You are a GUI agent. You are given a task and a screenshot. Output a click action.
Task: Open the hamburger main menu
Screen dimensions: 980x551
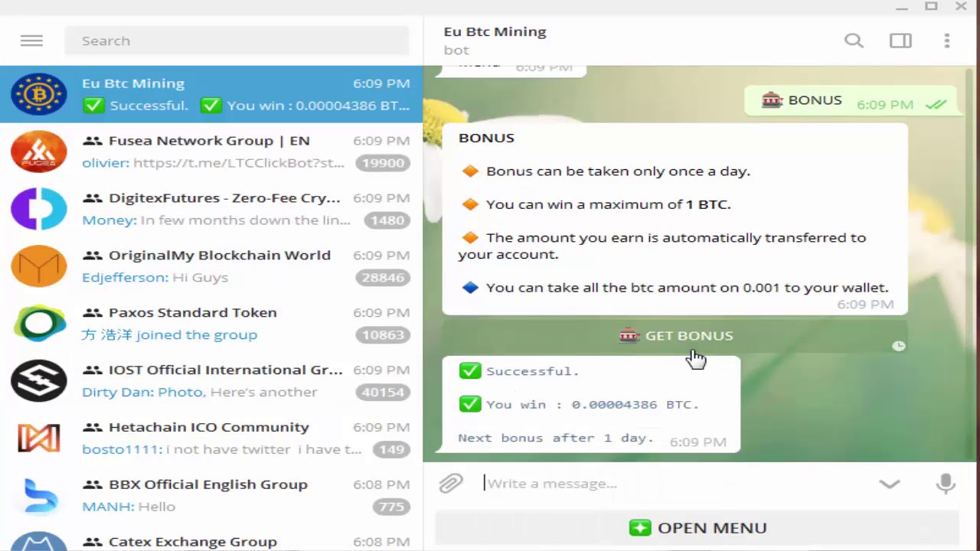[31, 41]
